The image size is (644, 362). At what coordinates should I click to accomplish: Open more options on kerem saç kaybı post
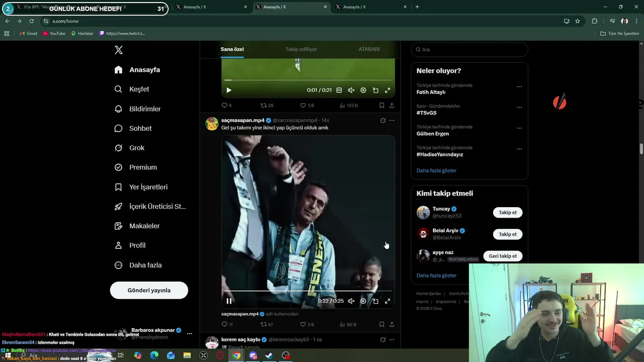(392, 340)
